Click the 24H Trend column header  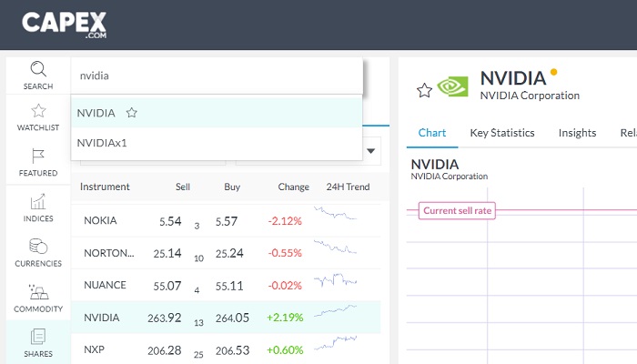[x=348, y=187]
